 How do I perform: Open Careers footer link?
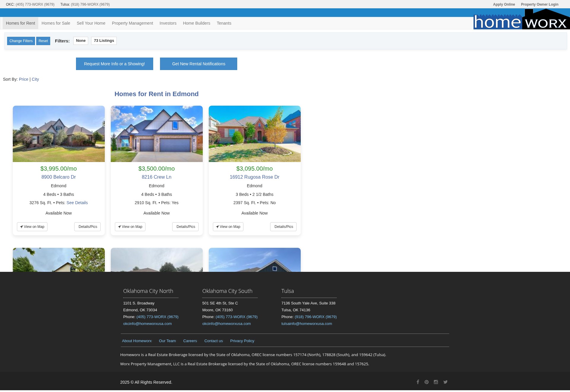(190, 341)
